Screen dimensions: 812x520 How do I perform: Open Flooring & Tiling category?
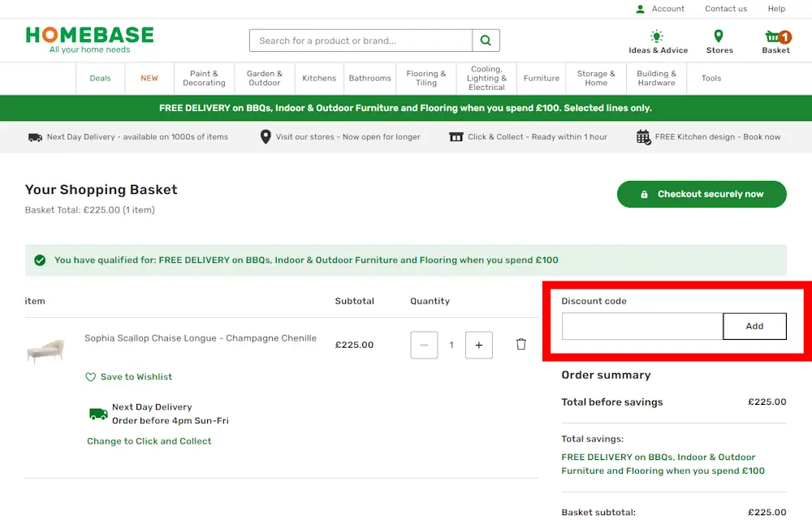point(426,78)
